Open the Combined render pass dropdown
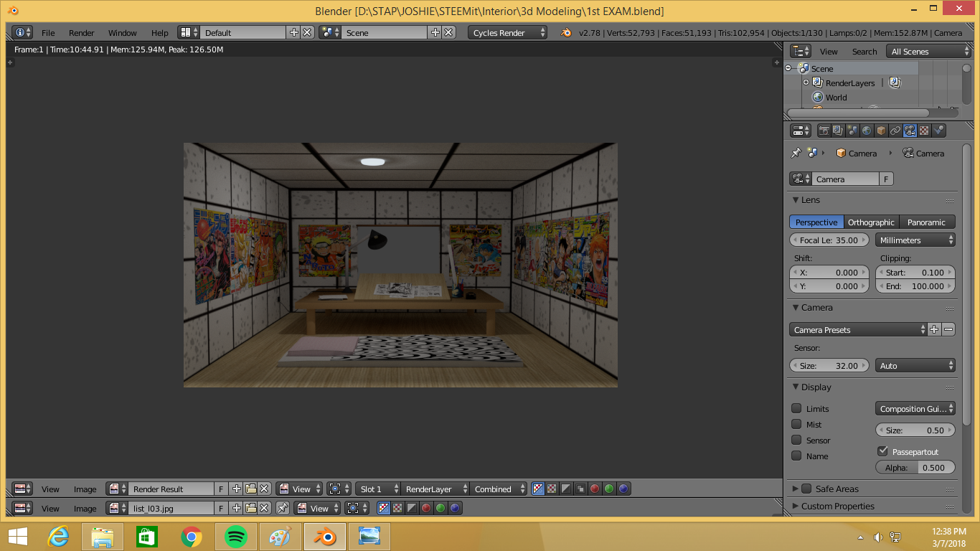The height and width of the screenshot is (551, 980). pyautogui.click(x=498, y=489)
